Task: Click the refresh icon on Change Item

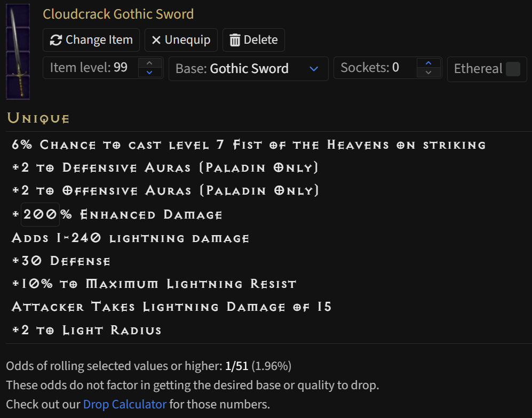Action: pyautogui.click(x=55, y=39)
